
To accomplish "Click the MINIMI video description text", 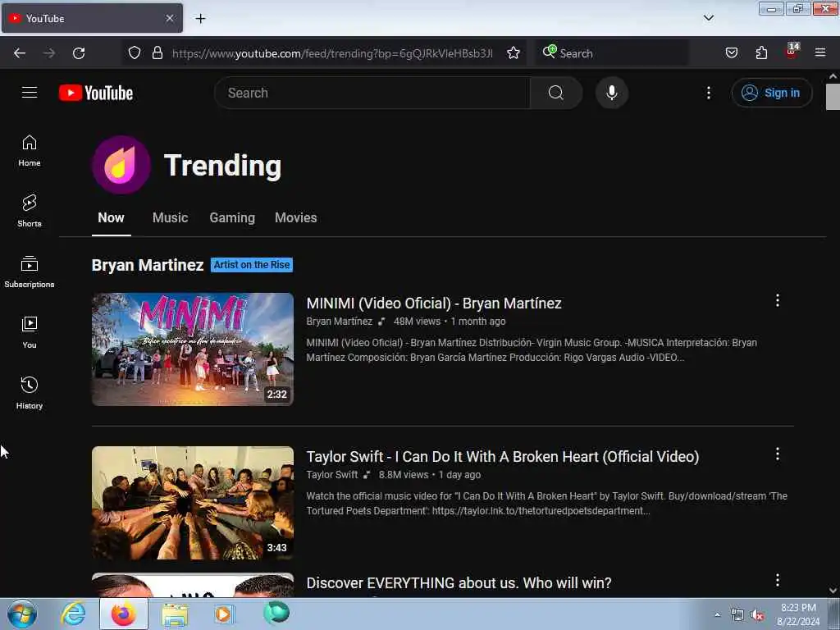I will [x=532, y=349].
